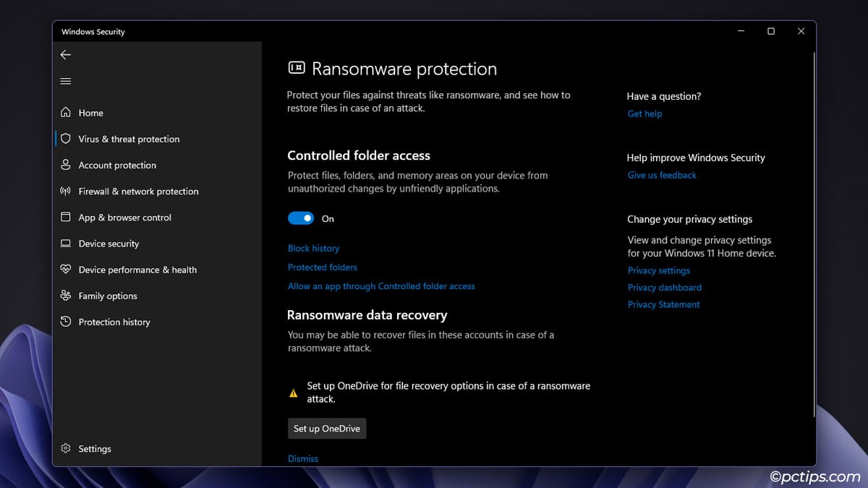868x488 pixels.
Task: View Protection history page
Action: pyautogui.click(x=114, y=322)
